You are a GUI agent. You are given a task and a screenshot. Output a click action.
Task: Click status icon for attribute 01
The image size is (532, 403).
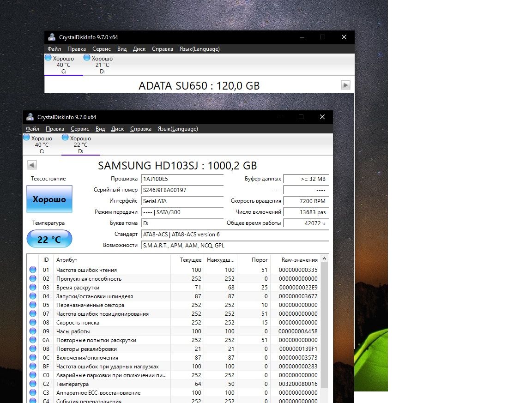coord(33,270)
